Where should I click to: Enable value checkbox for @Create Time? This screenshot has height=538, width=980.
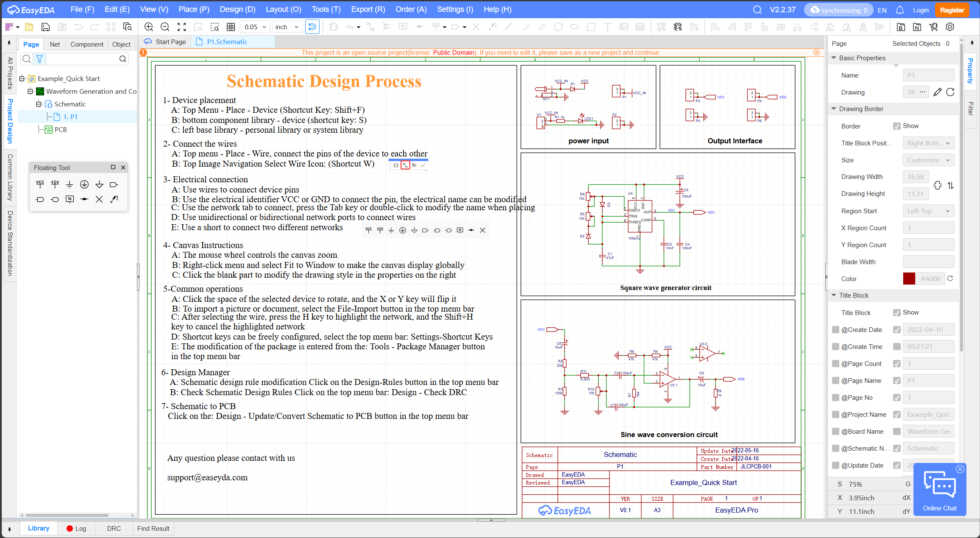897,346
